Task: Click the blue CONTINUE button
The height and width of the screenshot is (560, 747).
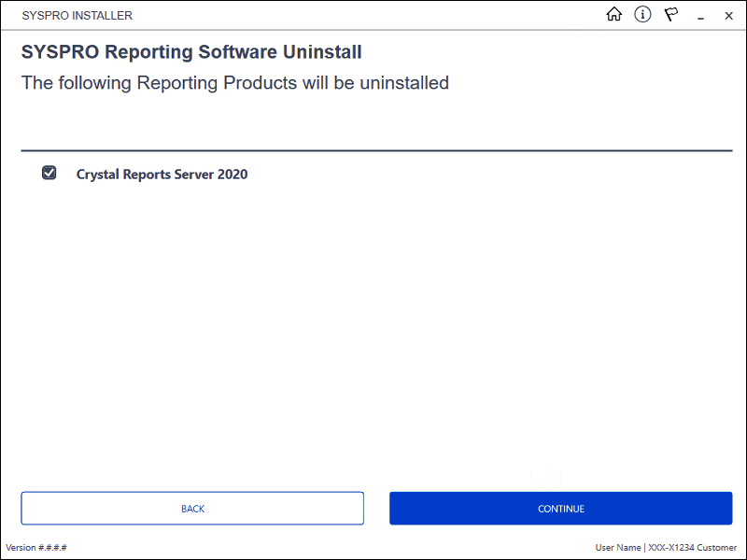Action: tap(561, 508)
